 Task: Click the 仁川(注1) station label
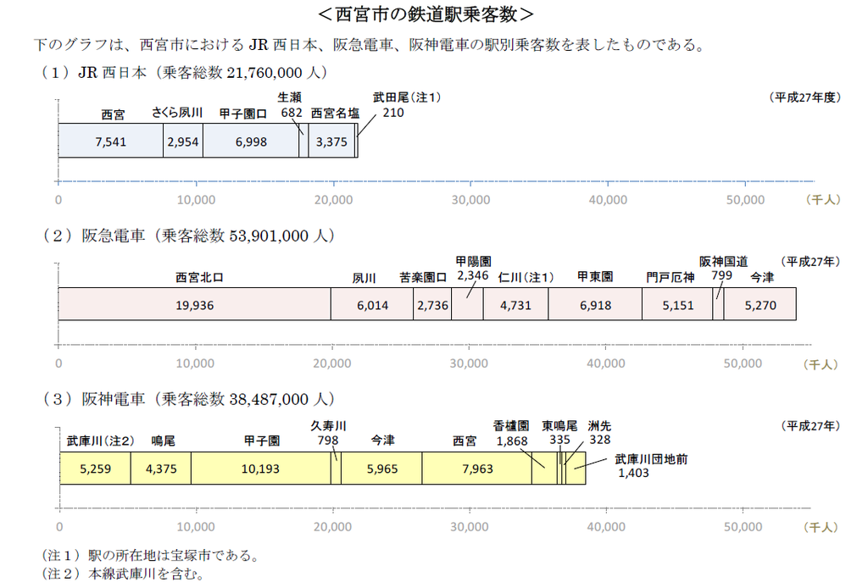pyautogui.click(x=526, y=277)
